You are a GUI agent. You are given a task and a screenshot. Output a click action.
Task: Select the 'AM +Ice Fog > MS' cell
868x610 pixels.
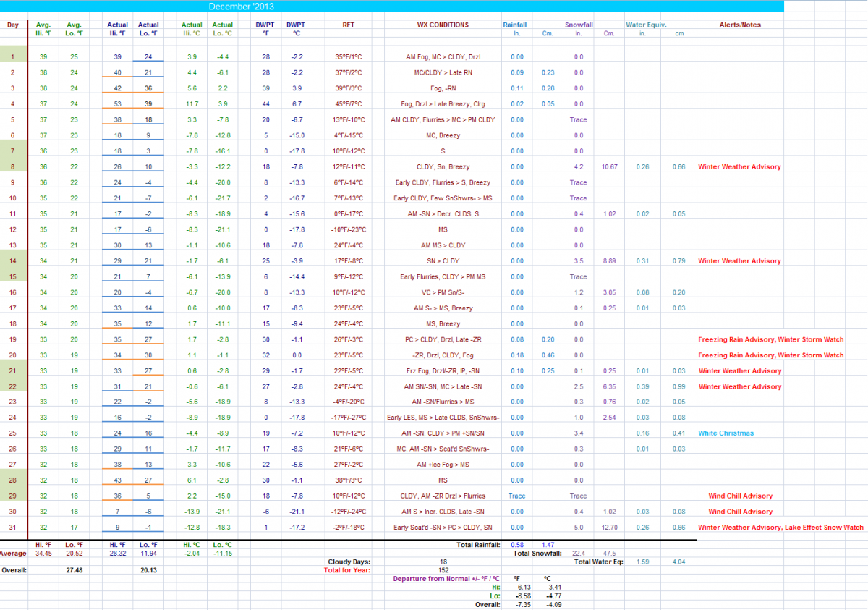[443, 465]
